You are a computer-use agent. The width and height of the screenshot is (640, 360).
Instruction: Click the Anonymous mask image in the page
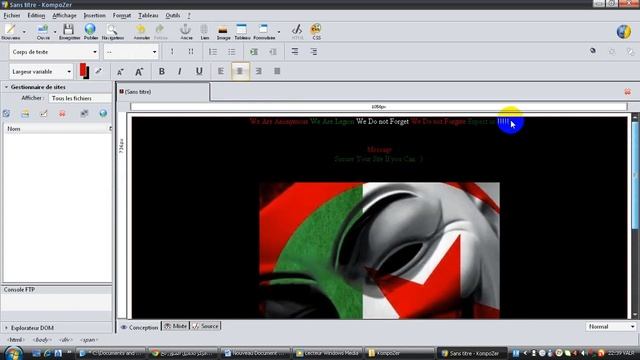pyautogui.click(x=379, y=250)
